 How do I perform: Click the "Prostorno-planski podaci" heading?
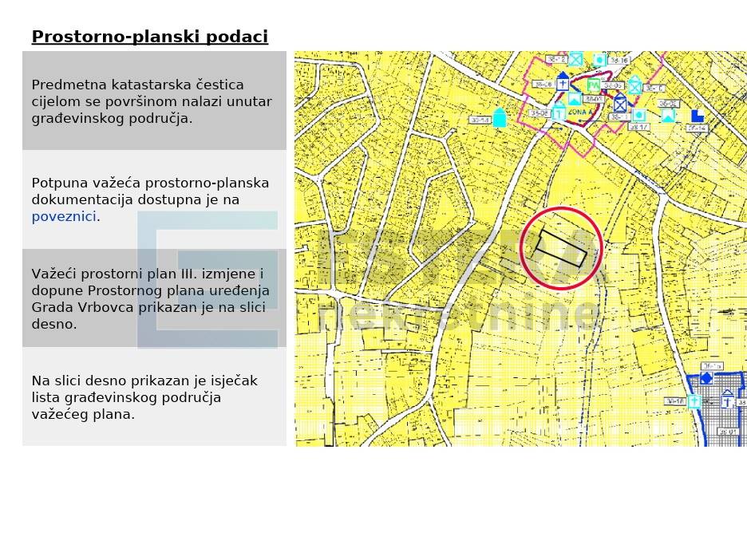[x=149, y=37]
